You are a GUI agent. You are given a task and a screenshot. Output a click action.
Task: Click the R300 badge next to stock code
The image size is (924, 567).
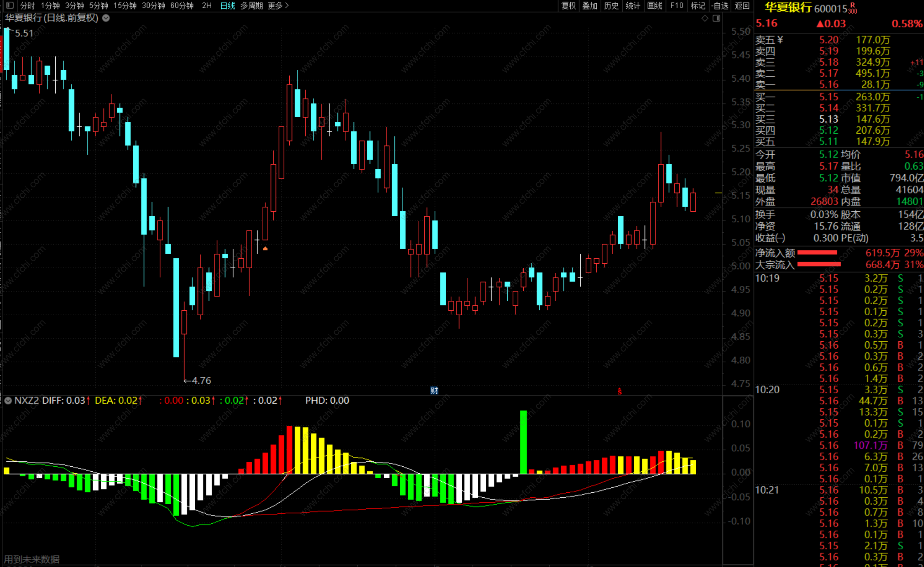853,8
